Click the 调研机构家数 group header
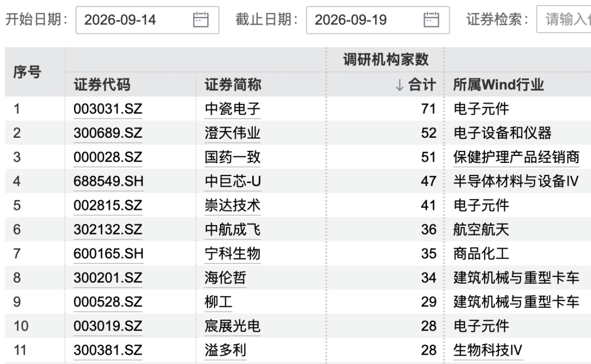This screenshot has width=591, height=364. [x=386, y=60]
